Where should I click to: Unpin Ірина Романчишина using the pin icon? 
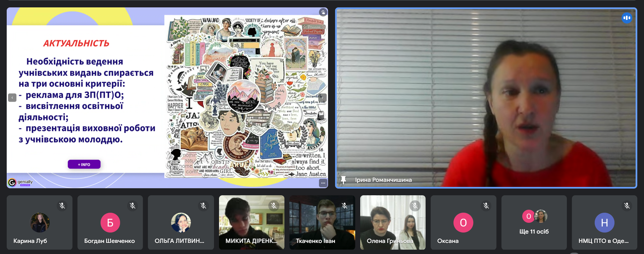pos(343,180)
